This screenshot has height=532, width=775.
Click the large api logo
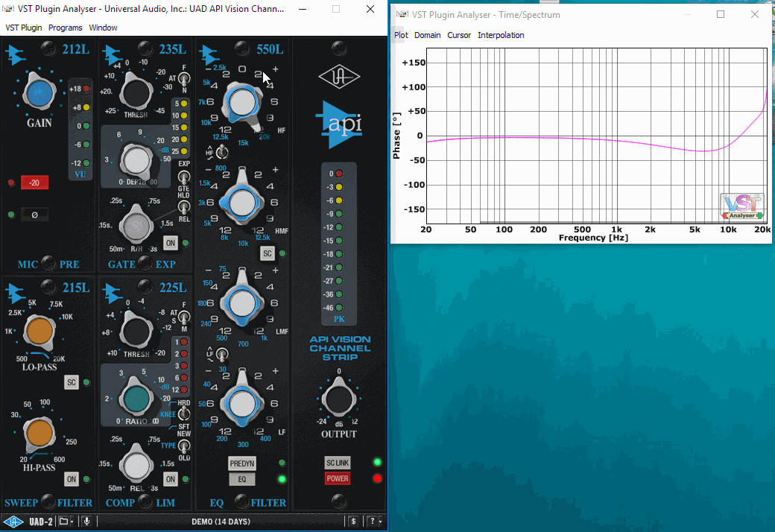339,124
